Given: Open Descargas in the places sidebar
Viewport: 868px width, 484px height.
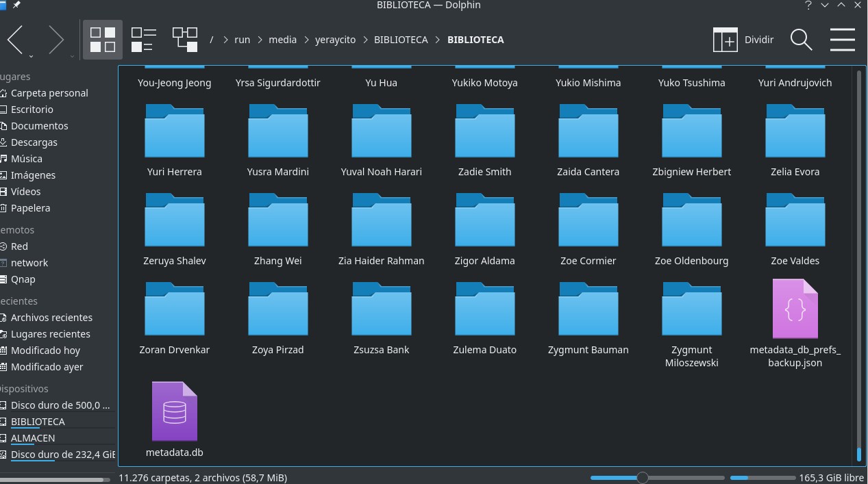Looking at the screenshot, I should [34, 142].
